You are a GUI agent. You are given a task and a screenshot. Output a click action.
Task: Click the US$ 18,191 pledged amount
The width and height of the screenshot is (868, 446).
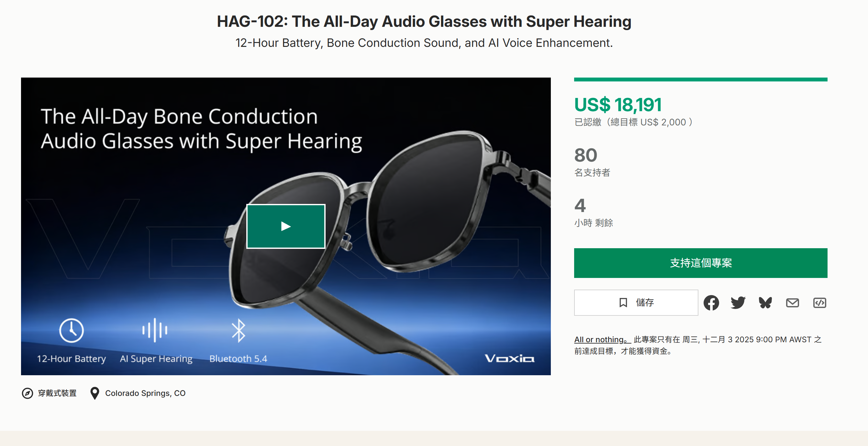click(x=618, y=105)
